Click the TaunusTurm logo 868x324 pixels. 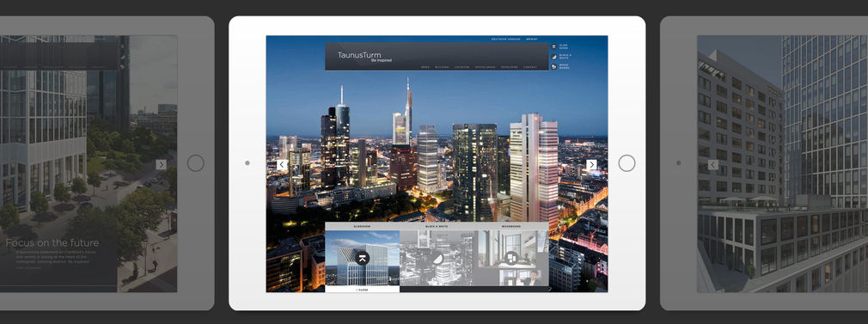364,57
